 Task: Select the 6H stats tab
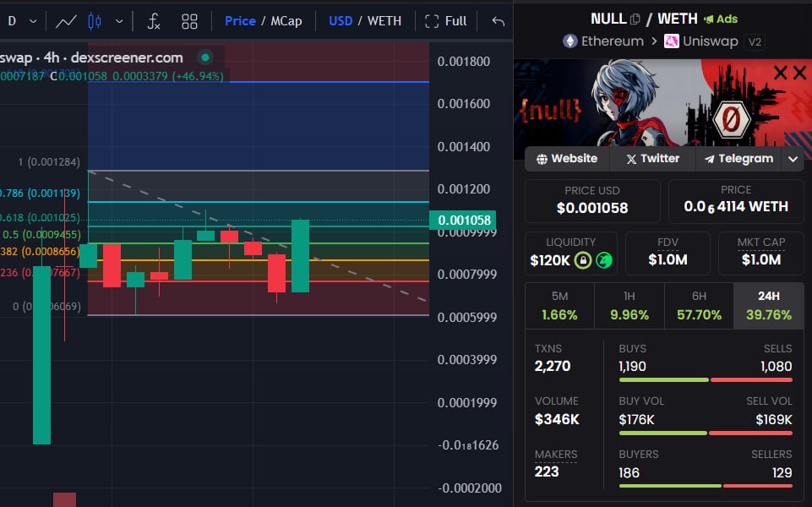coord(698,305)
